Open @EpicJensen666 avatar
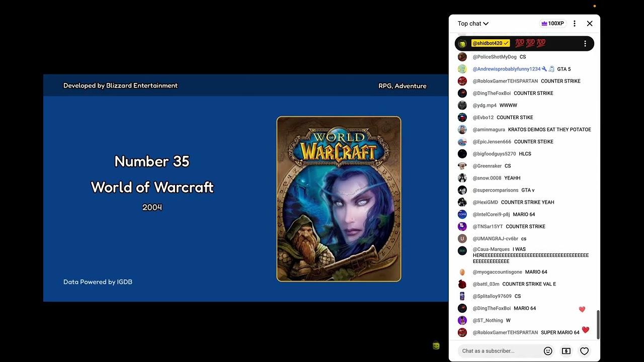The height and width of the screenshot is (362, 644). point(462,142)
